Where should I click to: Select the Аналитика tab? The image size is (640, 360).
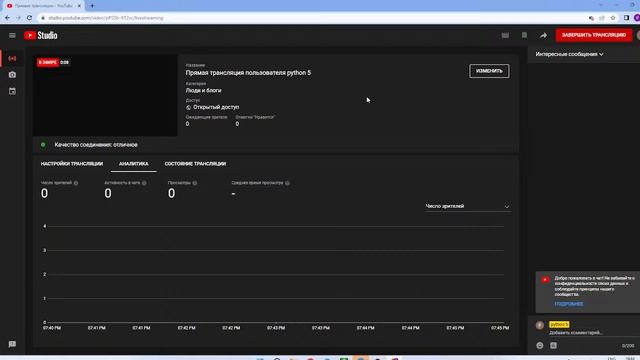[x=133, y=164]
